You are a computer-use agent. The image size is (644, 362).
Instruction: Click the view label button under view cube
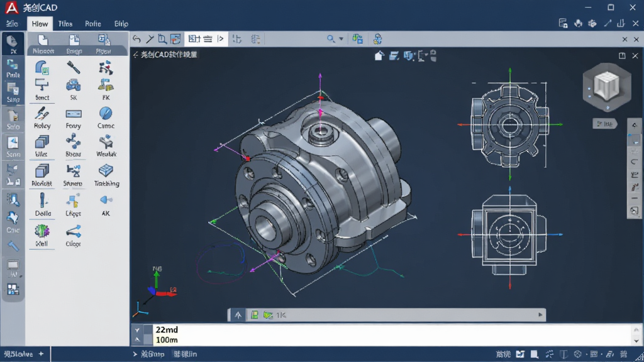click(604, 124)
